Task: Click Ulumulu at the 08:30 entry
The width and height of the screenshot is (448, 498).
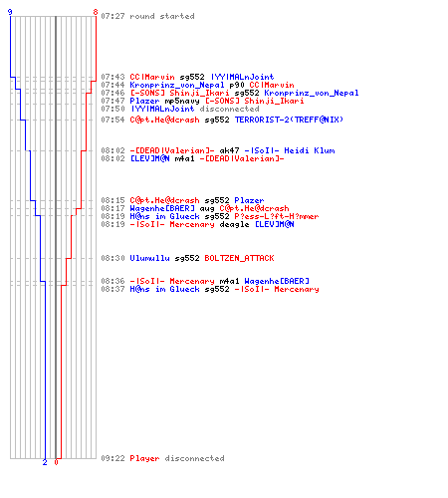Action: click(x=149, y=258)
